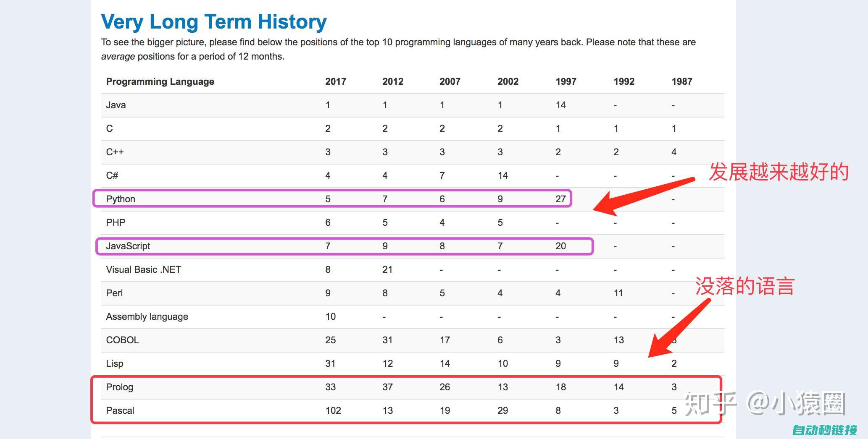Image resolution: width=868 pixels, height=439 pixels.
Task: Select the 'C' language row label
Action: point(109,128)
